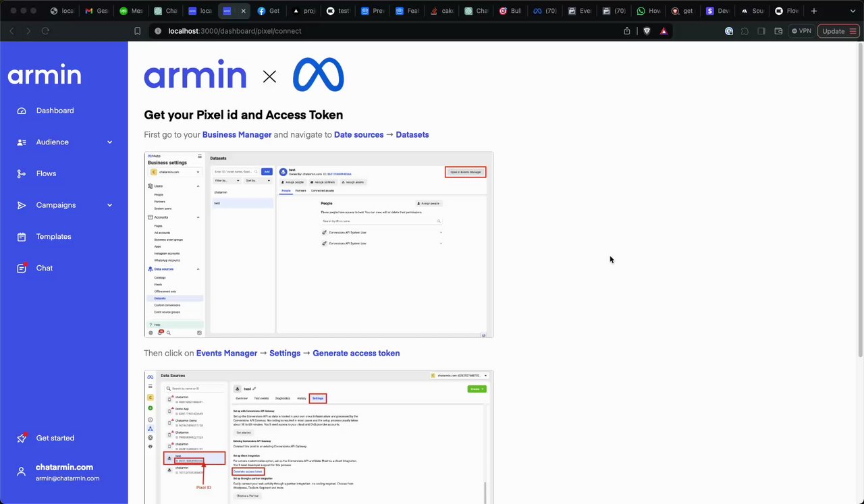Click the Get started rocket icon
Screen dimensions: 864x504
point(22,438)
